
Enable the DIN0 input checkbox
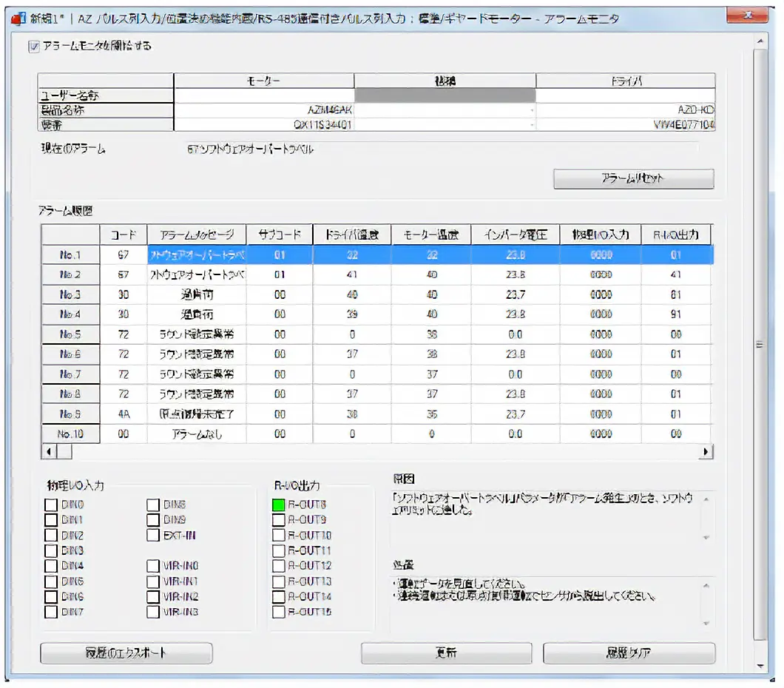point(51,504)
